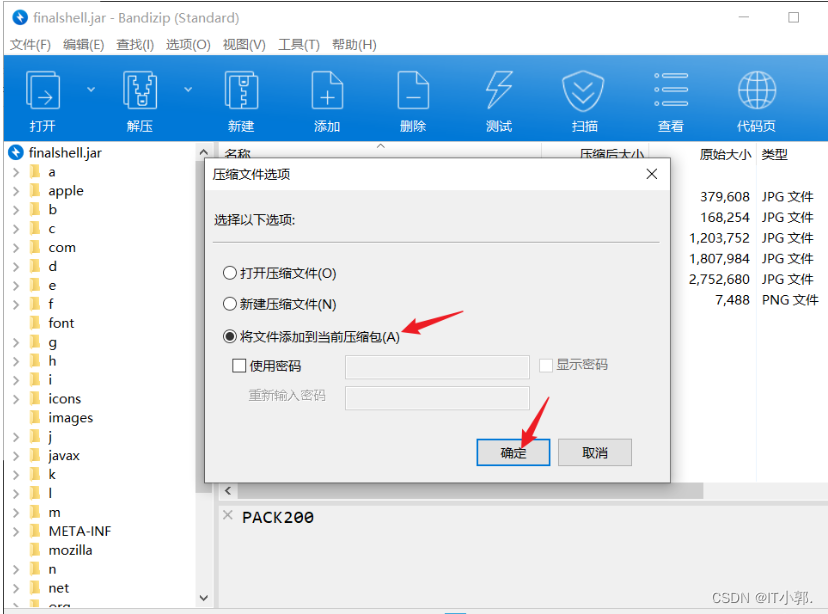
Task: Select the 打开压缩文件(O) radio option
Action: click(231, 273)
